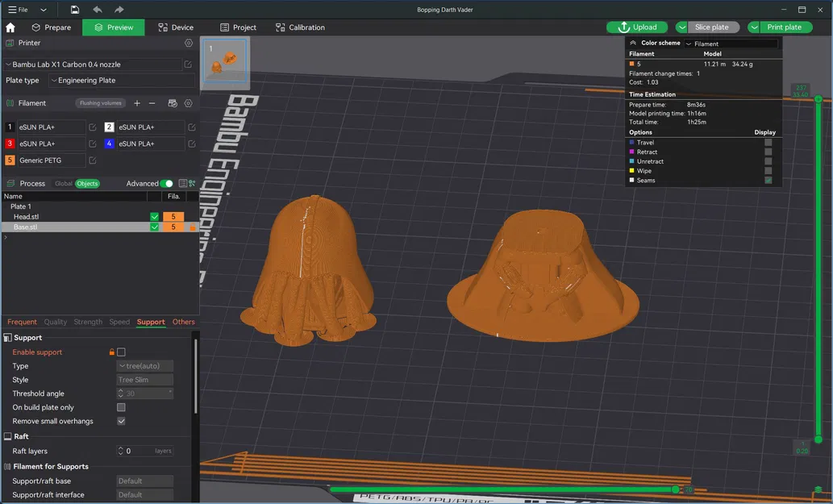Edit the Generic PETG filament preset

92,160
